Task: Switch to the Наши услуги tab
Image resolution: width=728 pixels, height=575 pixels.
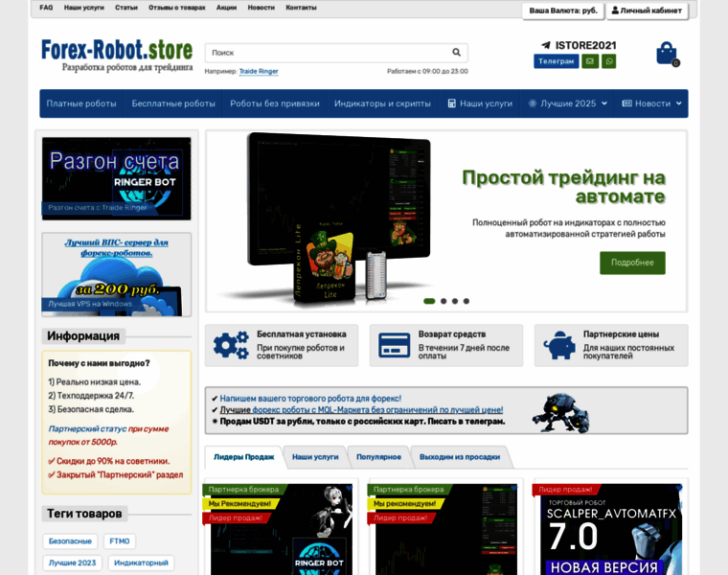Action: click(x=315, y=457)
